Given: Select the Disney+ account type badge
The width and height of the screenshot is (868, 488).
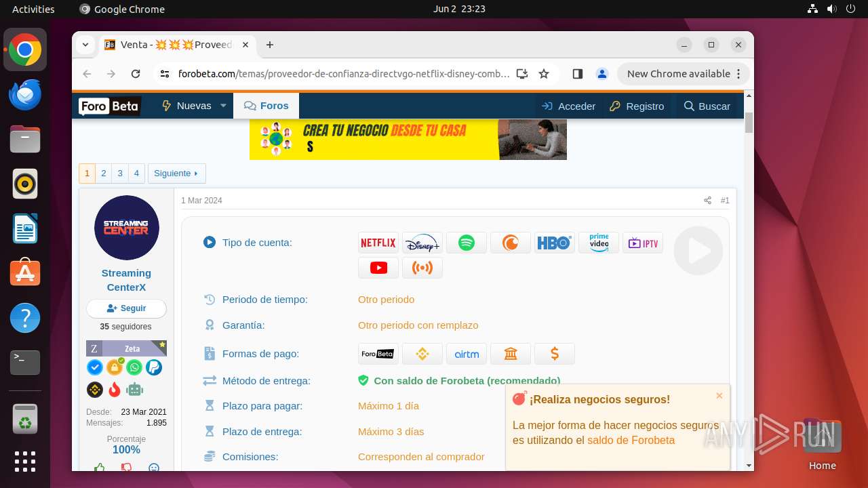Looking at the screenshot, I should [x=422, y=243].
